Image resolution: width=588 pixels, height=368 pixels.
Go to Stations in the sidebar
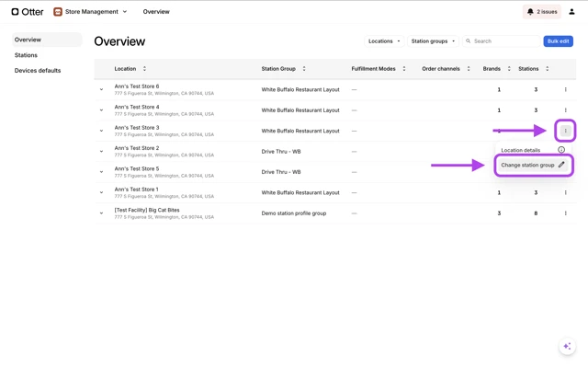point(26,55)
